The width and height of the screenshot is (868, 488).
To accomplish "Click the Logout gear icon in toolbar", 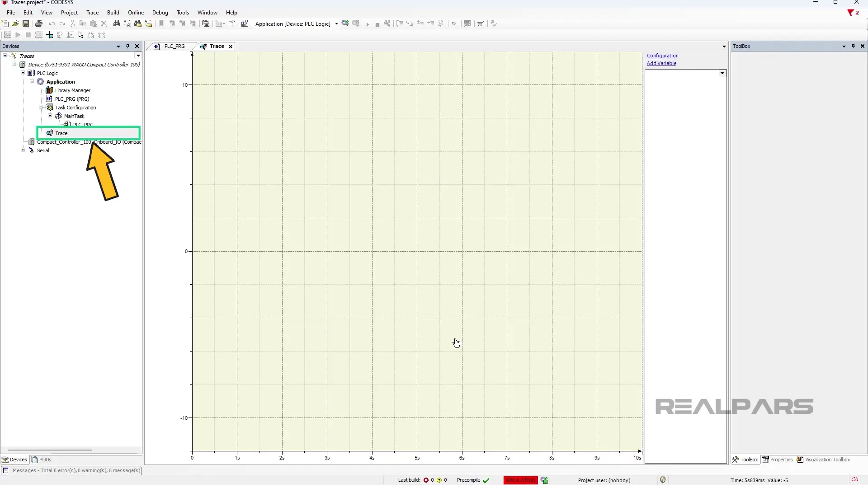I will pyautogui.click(x=356, y=24).
